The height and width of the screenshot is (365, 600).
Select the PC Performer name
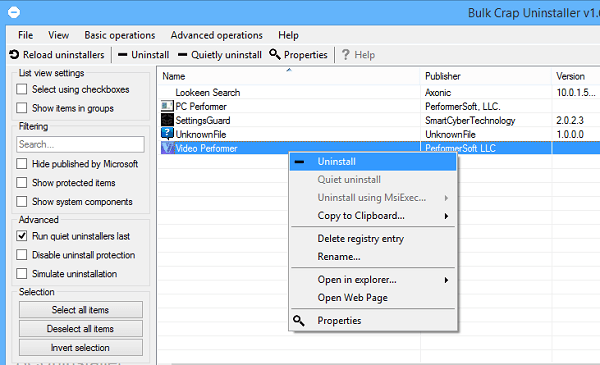pyautogui.click(x=201, y=106)
